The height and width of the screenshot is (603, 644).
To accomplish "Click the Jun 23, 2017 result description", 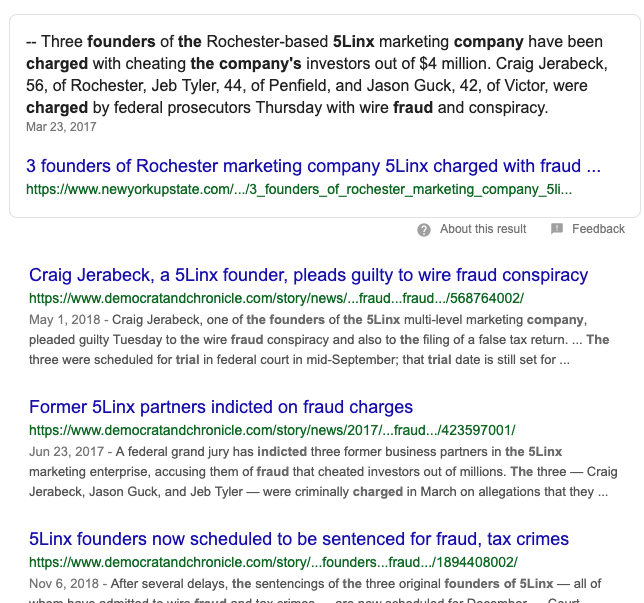I will [323, 472].
